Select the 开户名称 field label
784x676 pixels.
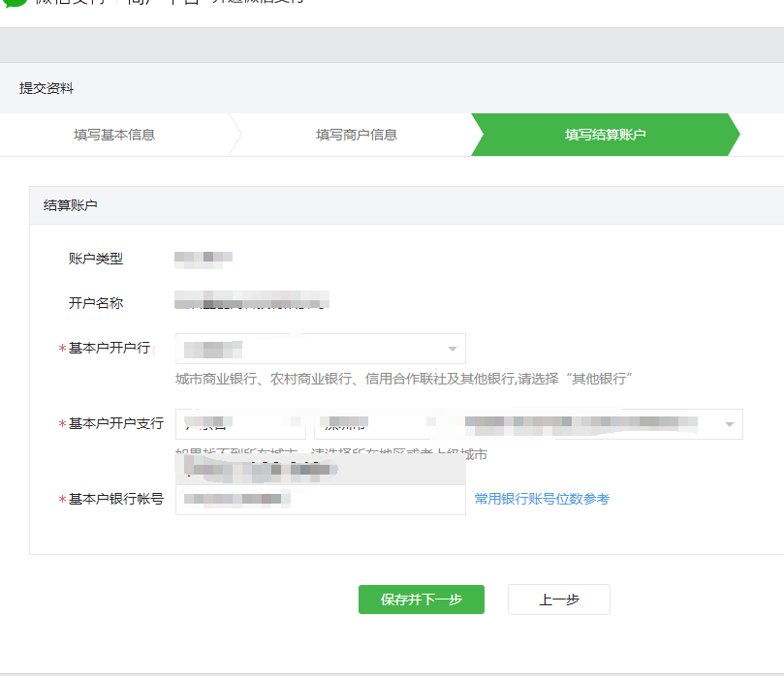point(96,303)
